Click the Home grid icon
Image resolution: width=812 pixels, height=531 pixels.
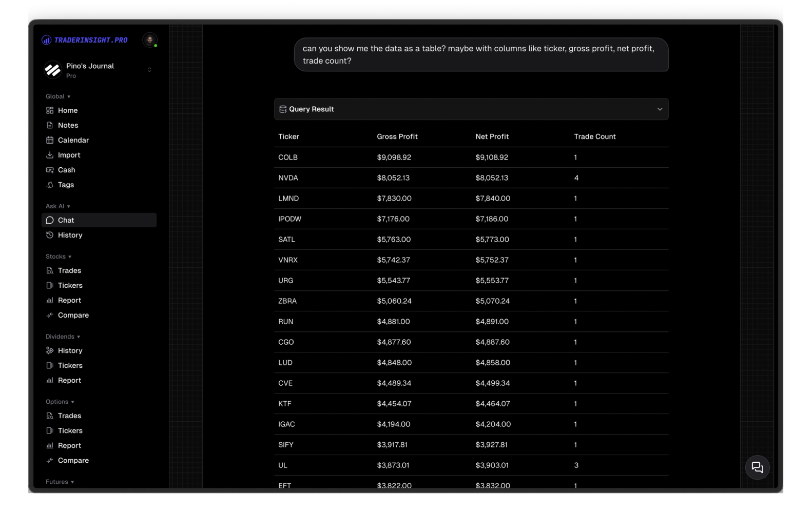click(x=50, y=110)
